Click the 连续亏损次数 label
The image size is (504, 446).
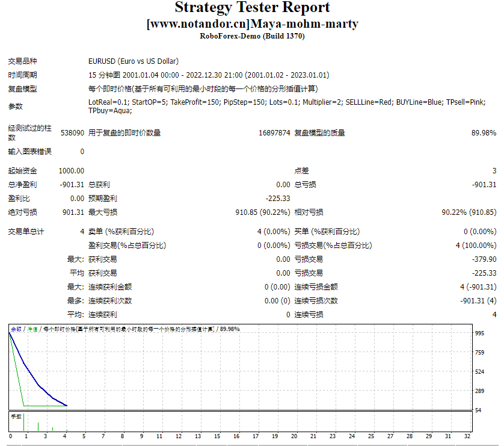[x=316, y=301]
